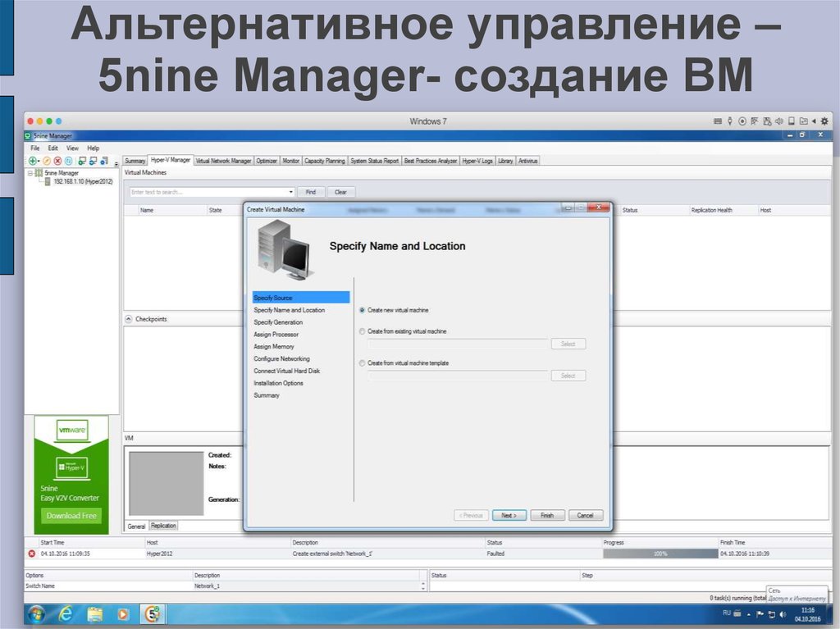The width and height of the screenshot is (840, 629).
Task: Select Create new virtual machine radio button
Action: click(x=362, y=310)
